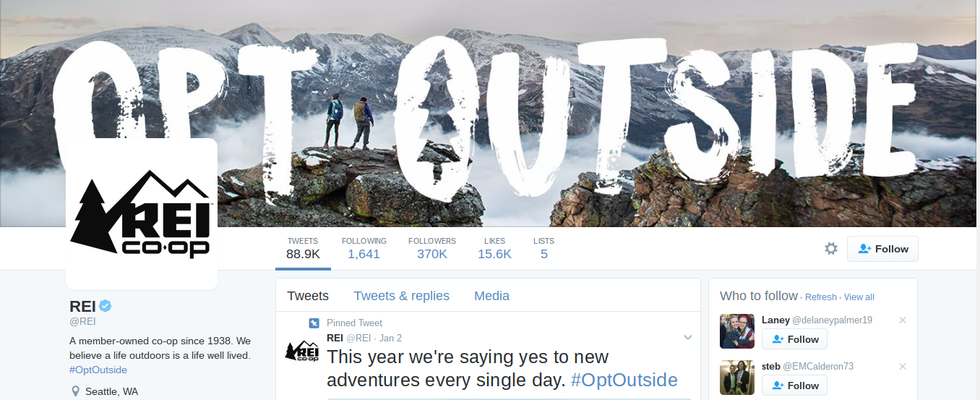Open REI avatar in the pinned tweet
This screenshot has width=980, height=400.
pyautogui.click(x=302, y=350)
